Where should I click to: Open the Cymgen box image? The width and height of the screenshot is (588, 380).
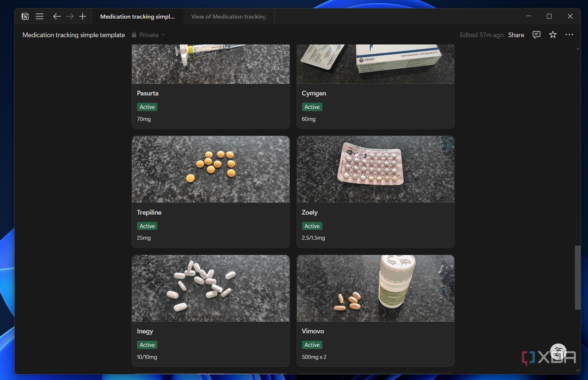coord(376,64)
